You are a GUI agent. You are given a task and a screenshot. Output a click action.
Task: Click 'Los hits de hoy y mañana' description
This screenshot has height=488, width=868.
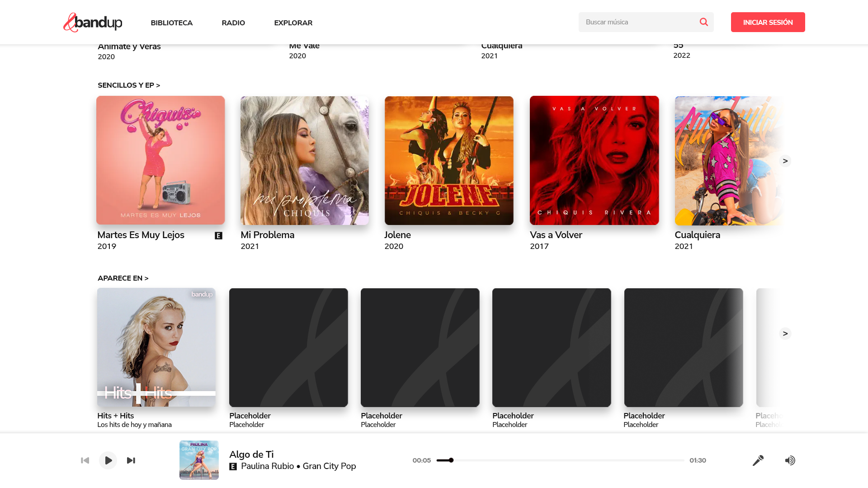click(x=134, y=425)
